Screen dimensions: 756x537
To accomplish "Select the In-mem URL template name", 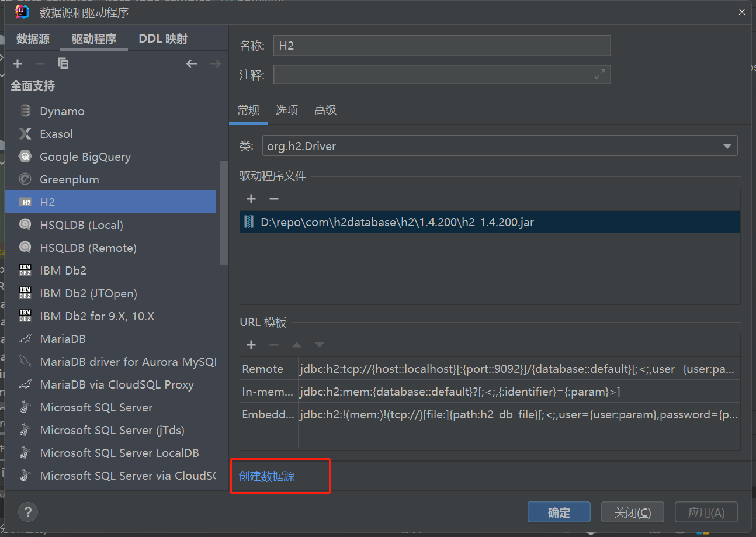I will (268, 392).
